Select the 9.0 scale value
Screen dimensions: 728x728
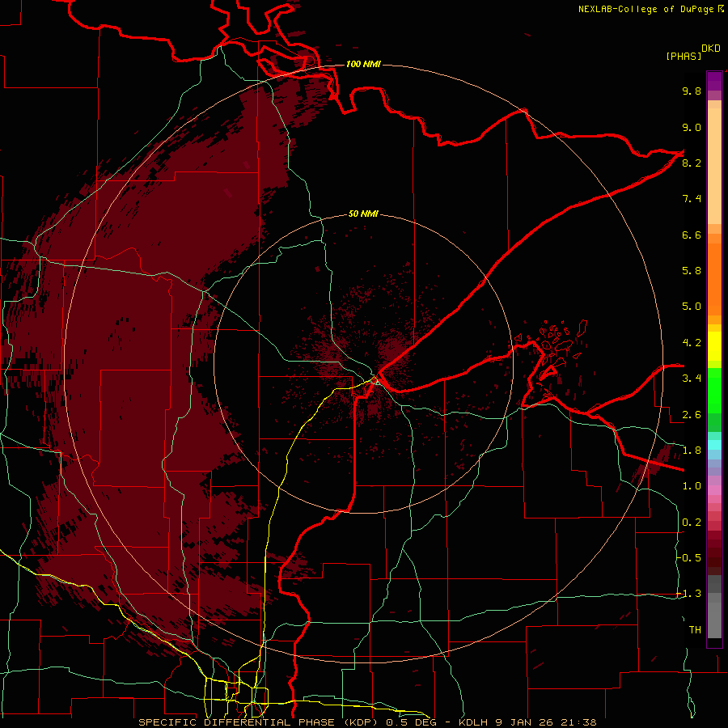click(x=692, y=127)
